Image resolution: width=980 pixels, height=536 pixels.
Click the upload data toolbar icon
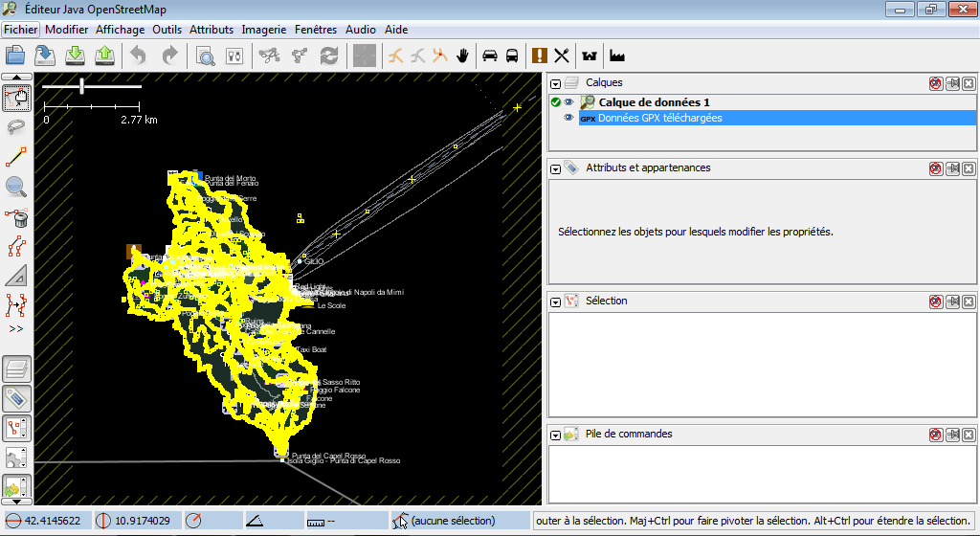pos(105,56)
